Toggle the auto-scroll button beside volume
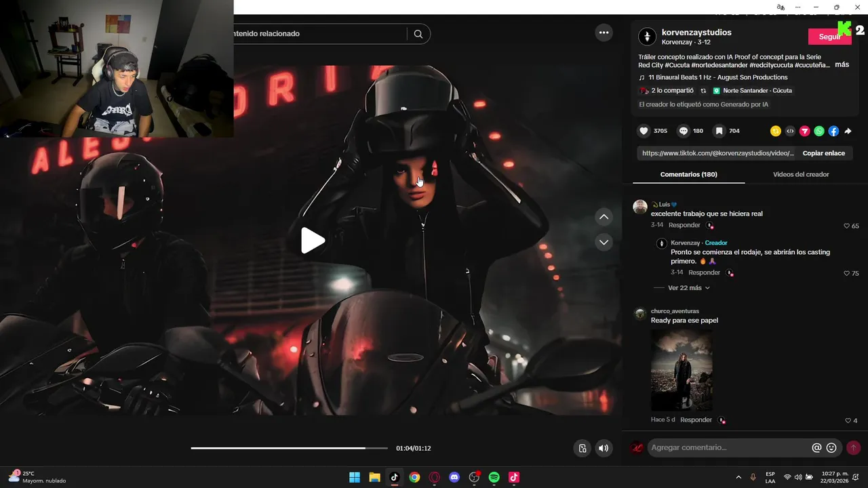This screenshot has width=868, height=488. (x=582, y=448)
